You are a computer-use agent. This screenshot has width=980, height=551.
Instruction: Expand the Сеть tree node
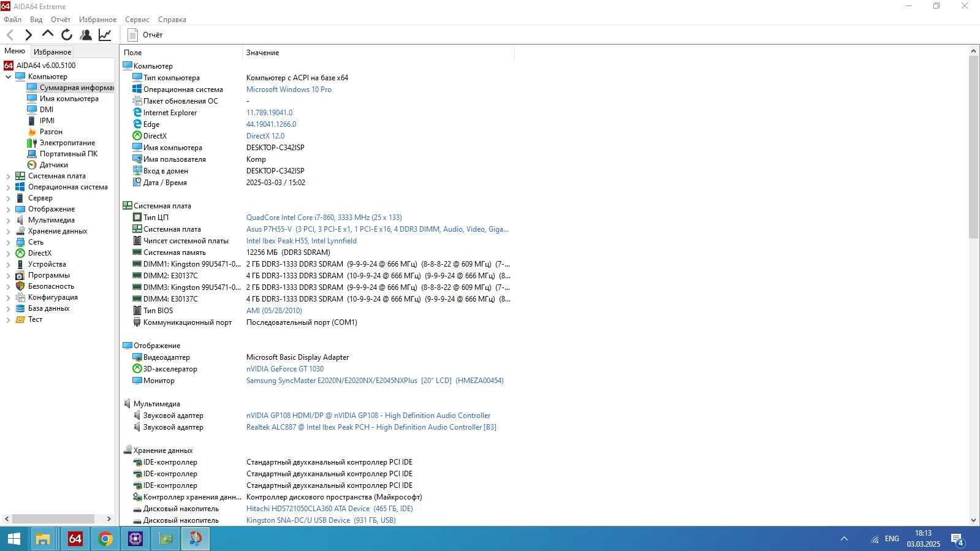(8, 242)
